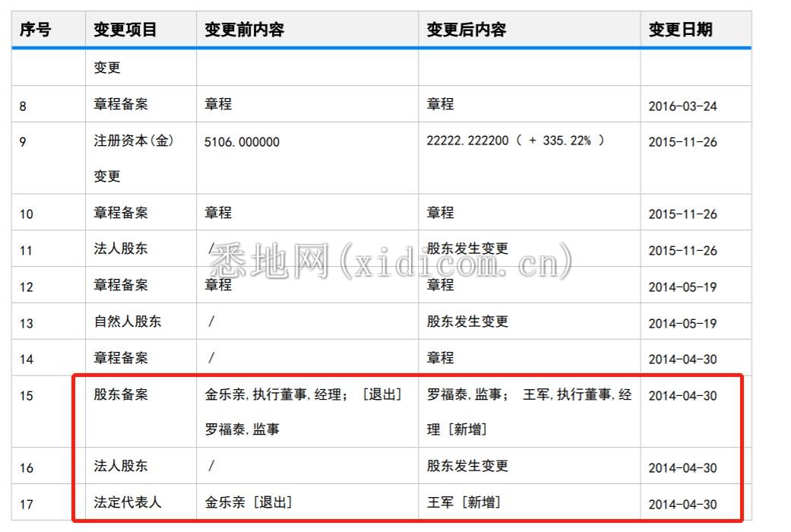Image resolution: width=791 pixels, height=532 pixels.
Task: Select 章程备案 in row 12
Action: 121,285
